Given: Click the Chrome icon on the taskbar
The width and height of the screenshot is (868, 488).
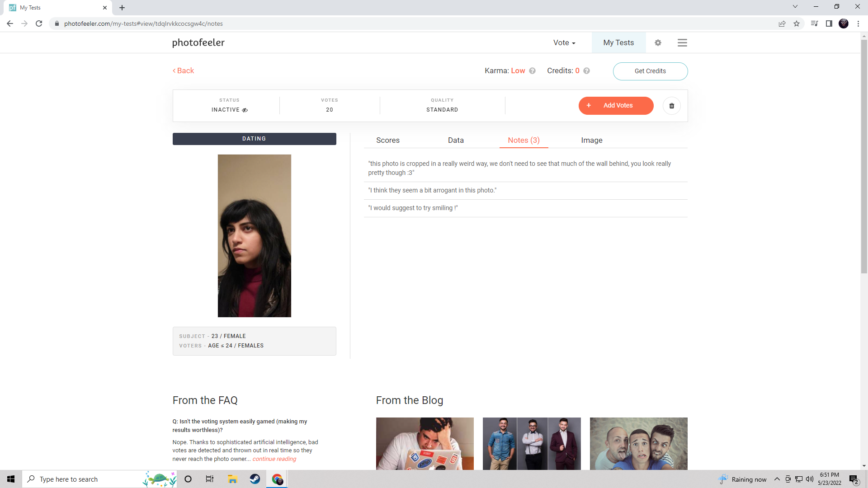Looking at the screenshot, I should point(277,479).
